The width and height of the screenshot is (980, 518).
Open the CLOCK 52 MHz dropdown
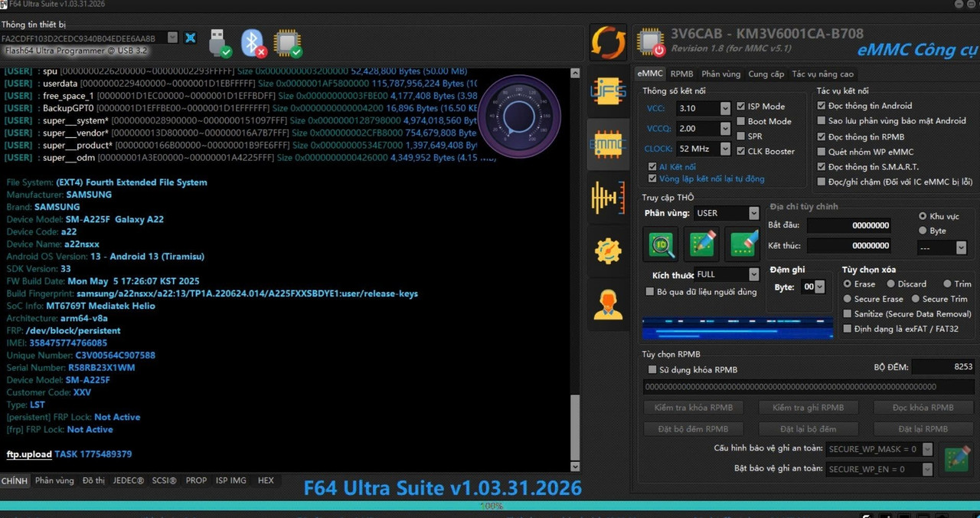[725, 149]
